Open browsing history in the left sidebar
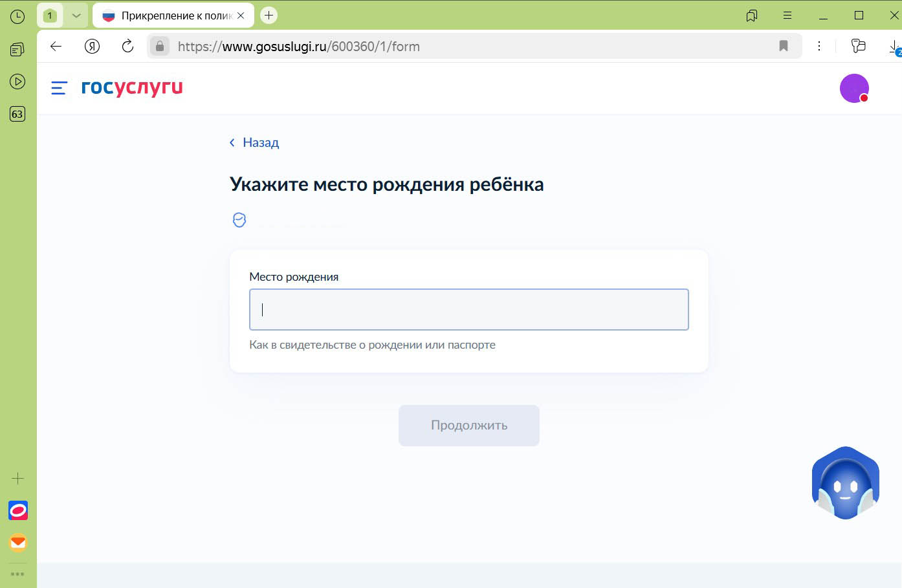 pos(17,16)
